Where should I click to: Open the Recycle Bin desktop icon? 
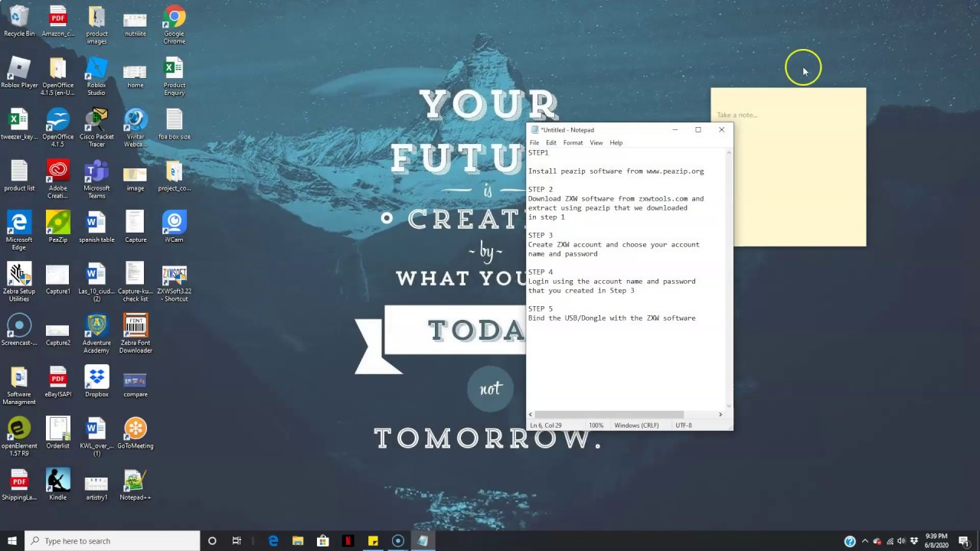pyautogui.click(x=19, y=21)
